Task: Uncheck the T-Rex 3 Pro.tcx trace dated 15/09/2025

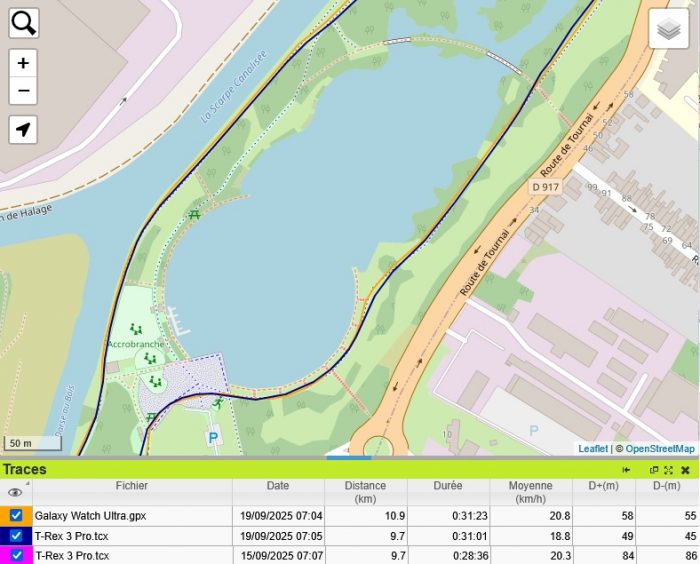Action: pyautogui.click(x=16, y=555)
